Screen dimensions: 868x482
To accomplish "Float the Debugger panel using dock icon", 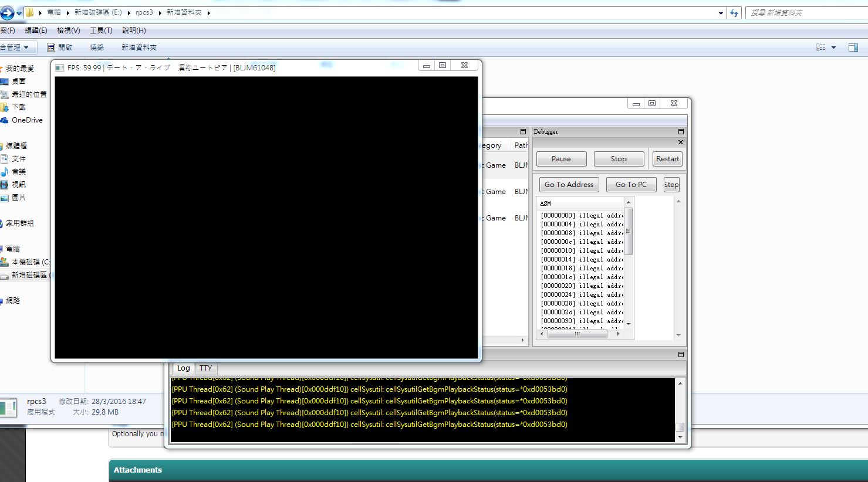I will (x=681, y=132).
